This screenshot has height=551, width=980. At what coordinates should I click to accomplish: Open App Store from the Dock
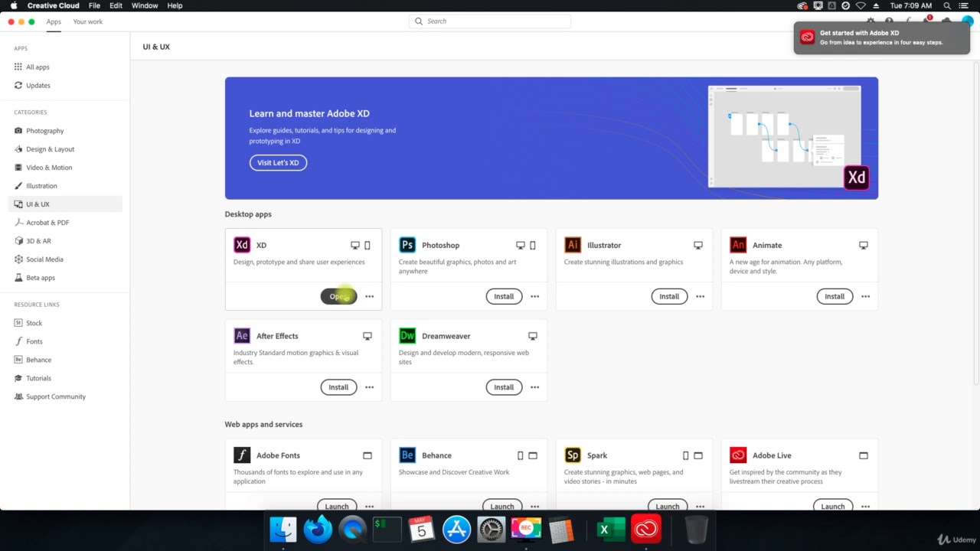pyautogui.click(x=457, y=529)
